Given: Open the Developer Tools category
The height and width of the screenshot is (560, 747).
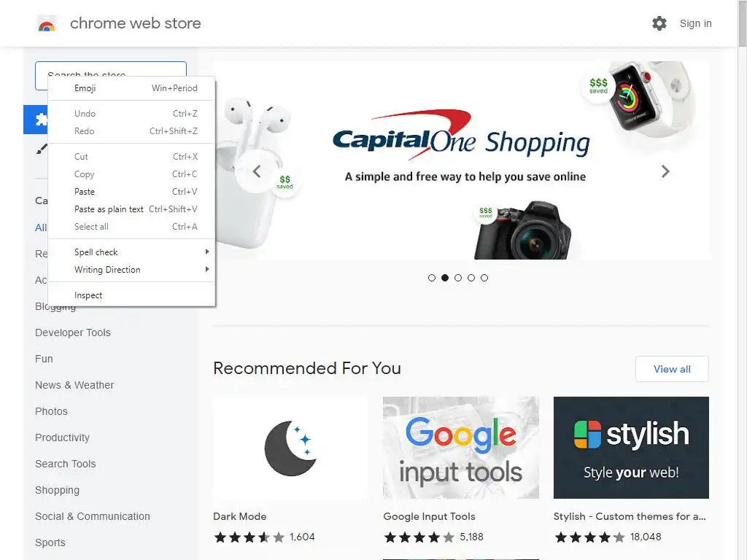Looking at the screenshot, I should [x=72, y=332].
